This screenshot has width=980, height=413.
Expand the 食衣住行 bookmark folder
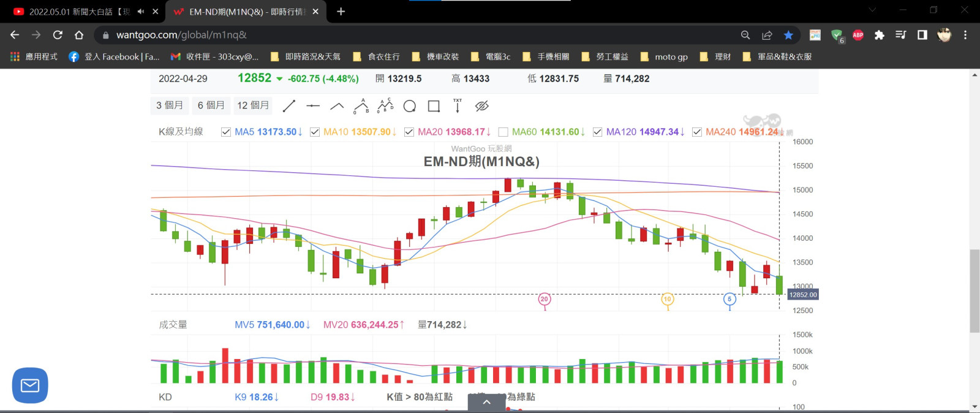376,56
